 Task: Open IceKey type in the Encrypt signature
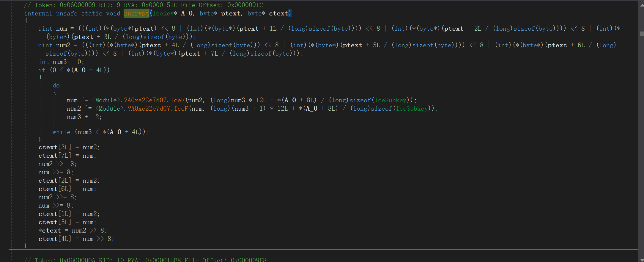pos(163,13)
